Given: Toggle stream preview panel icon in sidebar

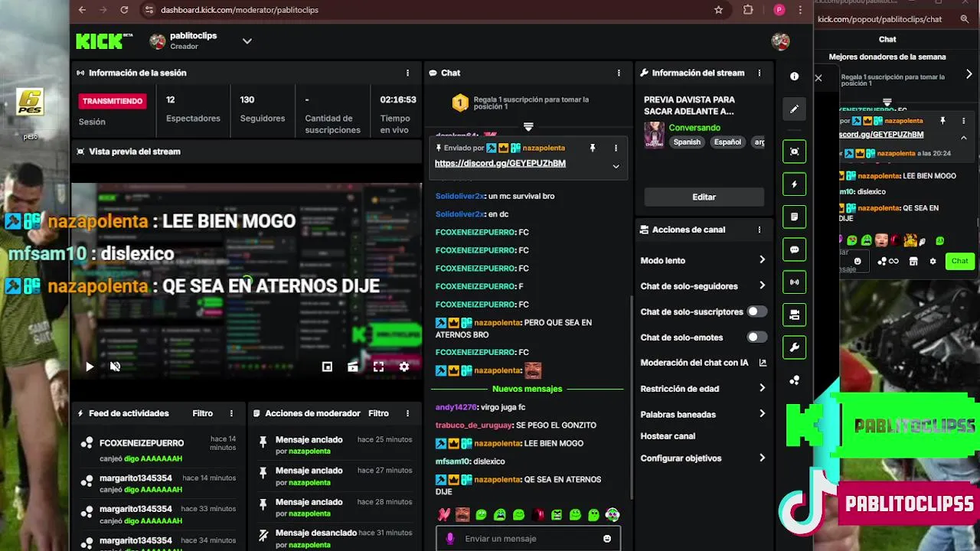Looking at the screenshot, I should pos(794,152).
